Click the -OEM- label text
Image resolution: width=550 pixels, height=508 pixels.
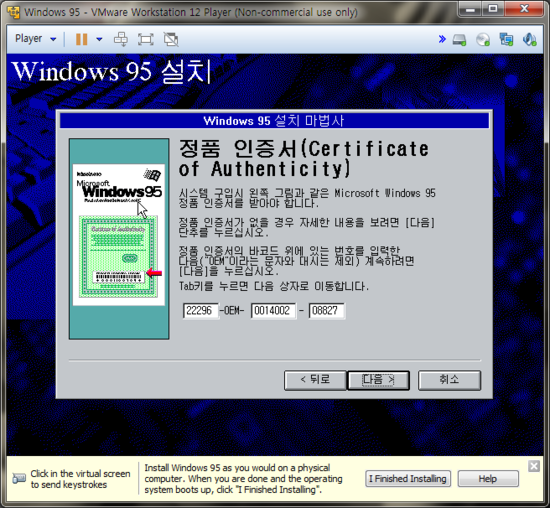click(232, 311)
